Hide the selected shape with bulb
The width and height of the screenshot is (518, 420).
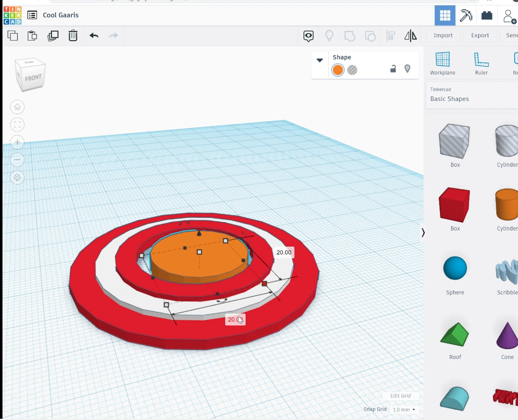(x=407, y=69)
